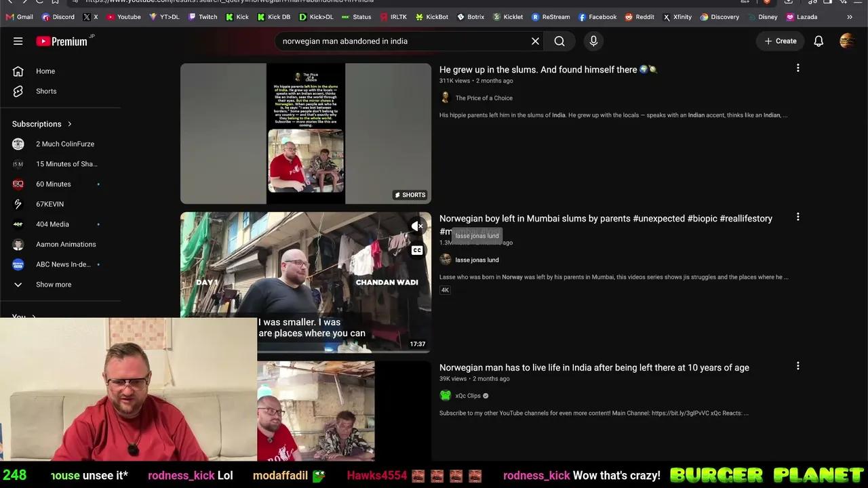Open 'Norwegian man has to live life in India' title
The width and height of the screenshot is (868, 488).
click(x=594, y=368)
